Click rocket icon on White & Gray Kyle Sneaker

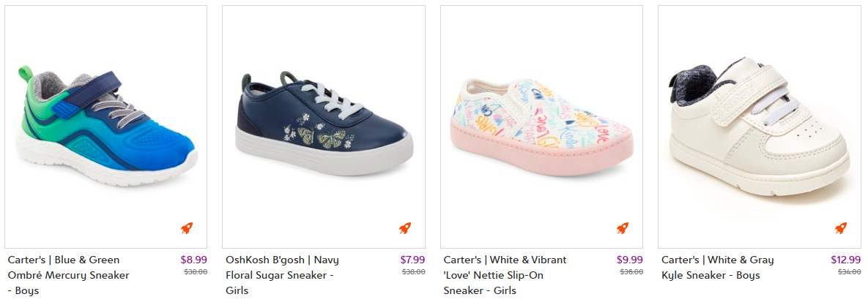click(841, 228)
